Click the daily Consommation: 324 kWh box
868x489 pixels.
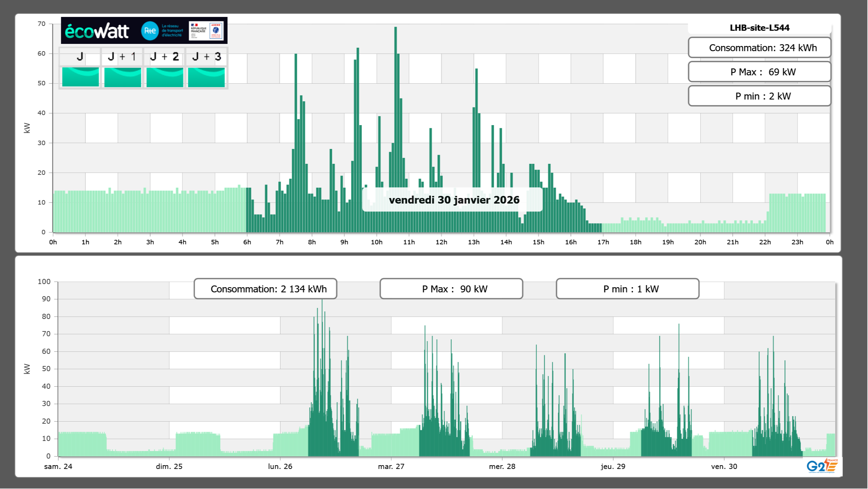(x=759, y=48)
